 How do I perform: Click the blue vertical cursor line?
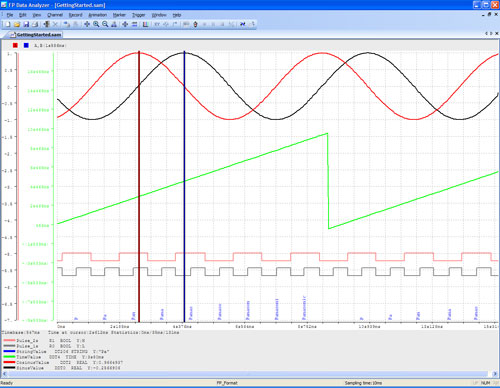coord(184,187)
